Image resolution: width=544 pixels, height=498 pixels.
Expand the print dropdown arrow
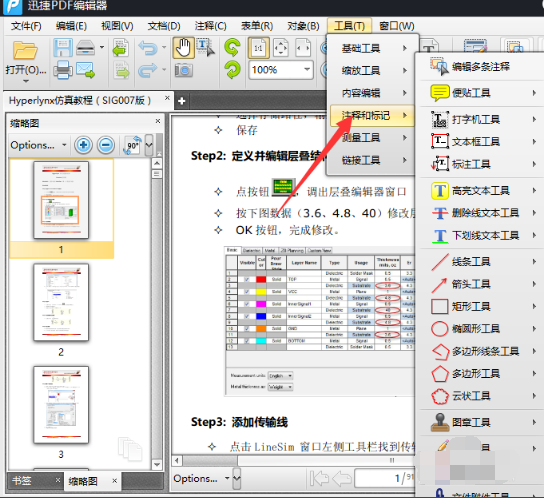pos(102,47)
